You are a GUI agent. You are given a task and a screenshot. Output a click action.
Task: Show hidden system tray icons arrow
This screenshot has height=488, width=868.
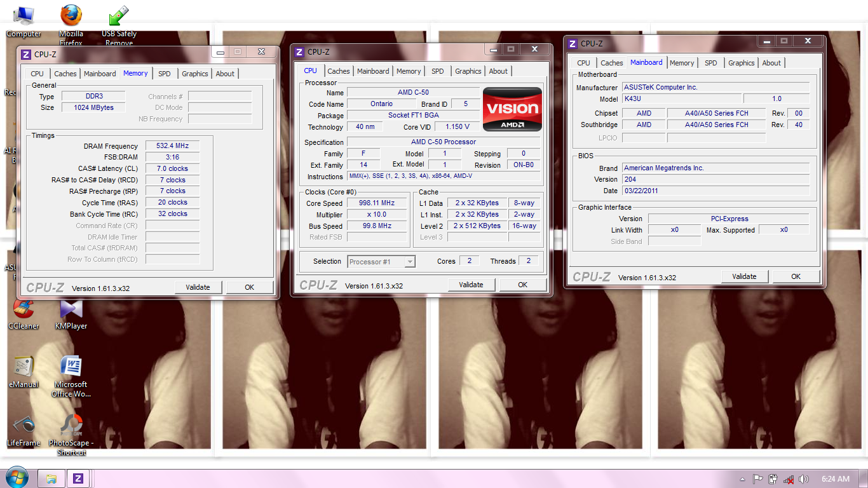pos(742,479)
